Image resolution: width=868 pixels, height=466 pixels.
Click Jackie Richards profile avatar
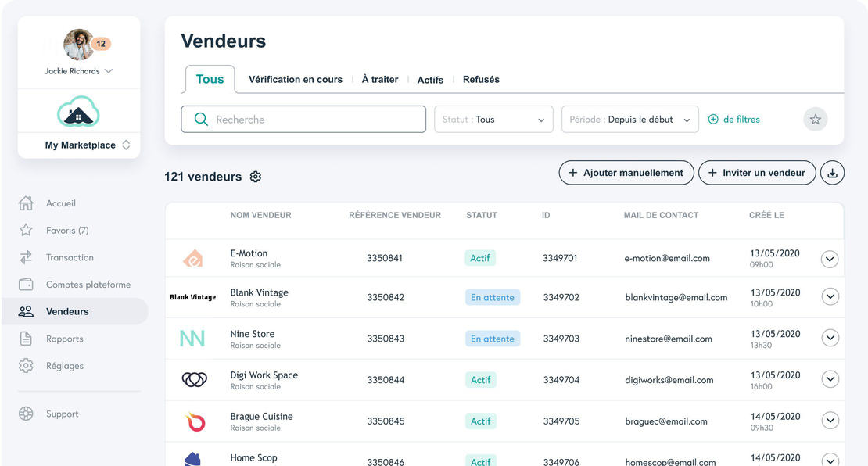78,45
